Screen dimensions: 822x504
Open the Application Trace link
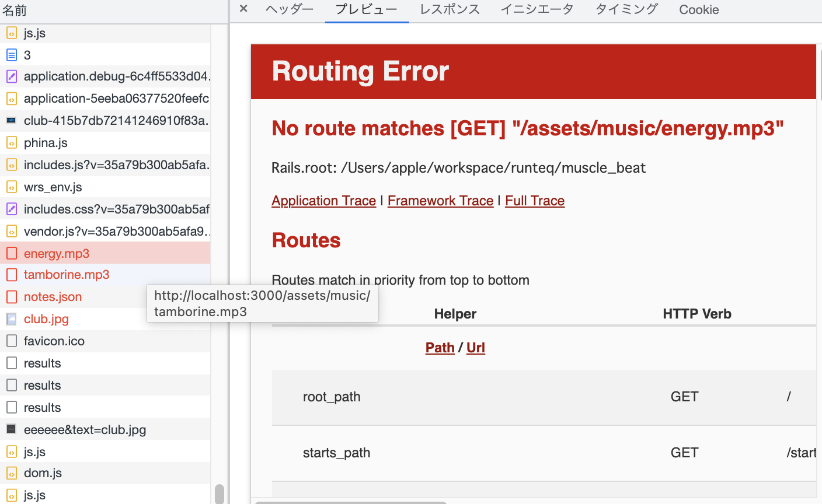[323, 201]
